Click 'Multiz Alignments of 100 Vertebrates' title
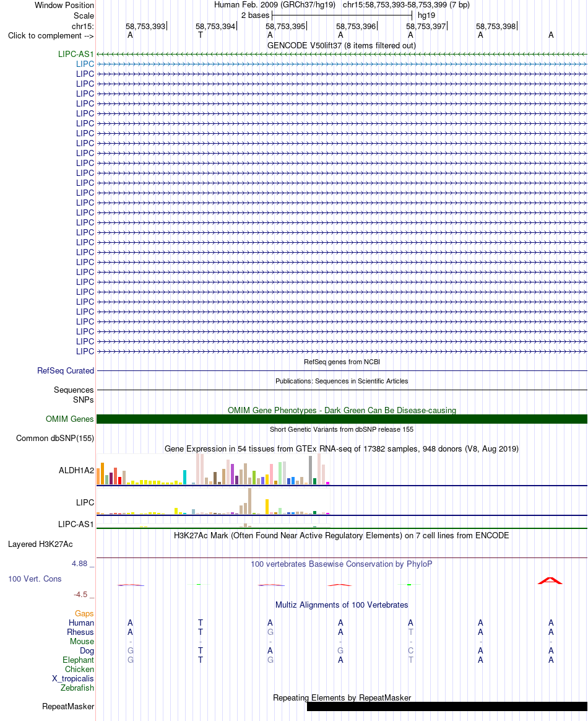The width and height of the screenshot is (588, 721). point(342,605)
